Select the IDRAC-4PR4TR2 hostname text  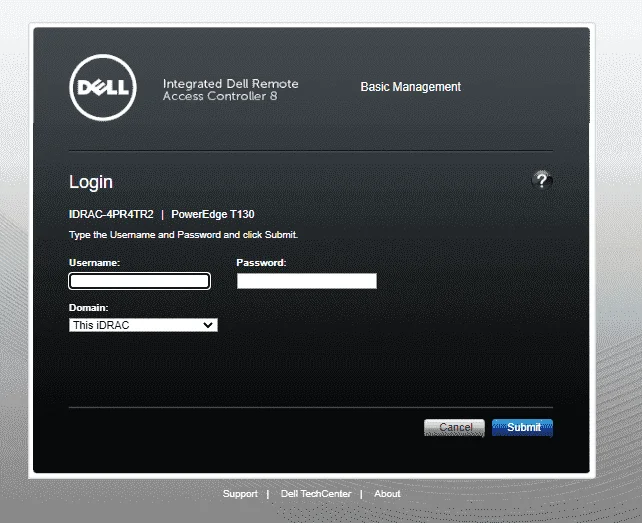tap(111, 214)
